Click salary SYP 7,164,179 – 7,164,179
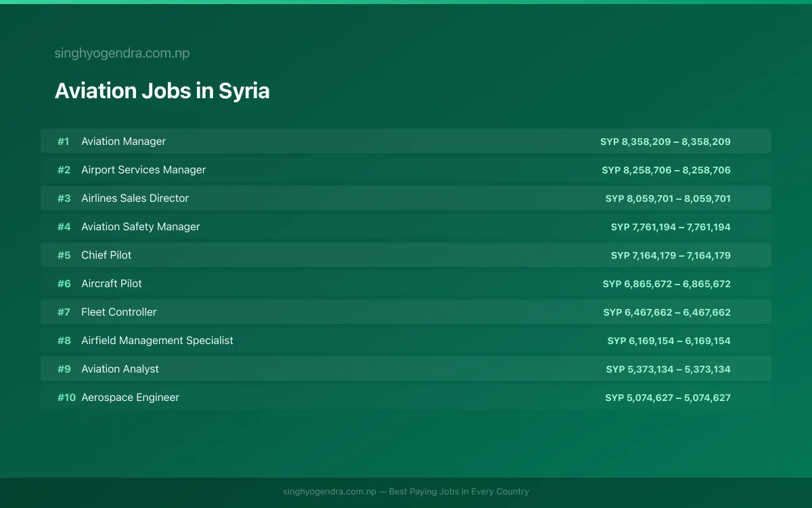Screen dimensions: 812x508 671,255
